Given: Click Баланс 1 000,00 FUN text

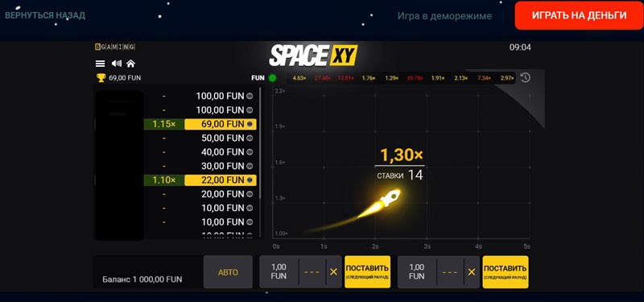Looking at the screenshot, I should click(x=142, y=279).
